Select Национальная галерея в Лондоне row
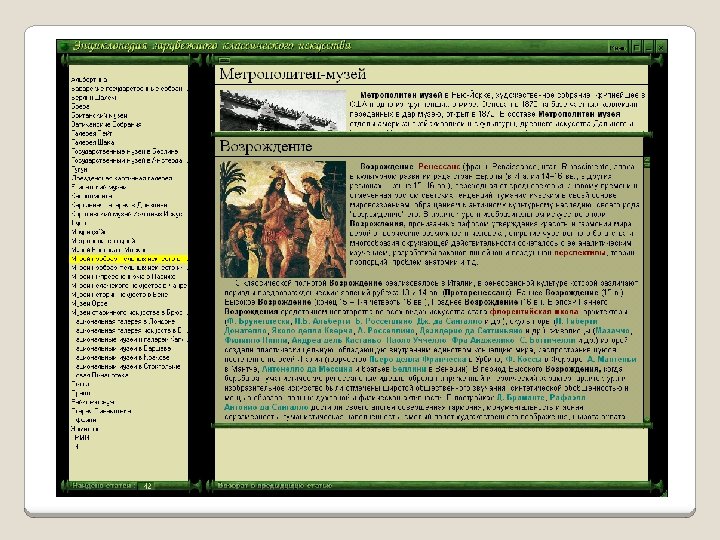This screenshot has height=540, width=720. coord(125,321)
